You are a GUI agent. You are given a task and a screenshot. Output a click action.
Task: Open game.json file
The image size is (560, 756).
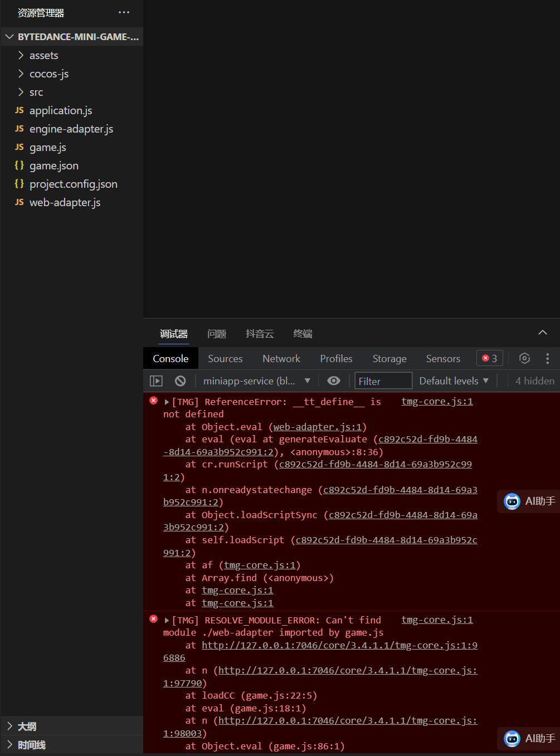(54, 165)
